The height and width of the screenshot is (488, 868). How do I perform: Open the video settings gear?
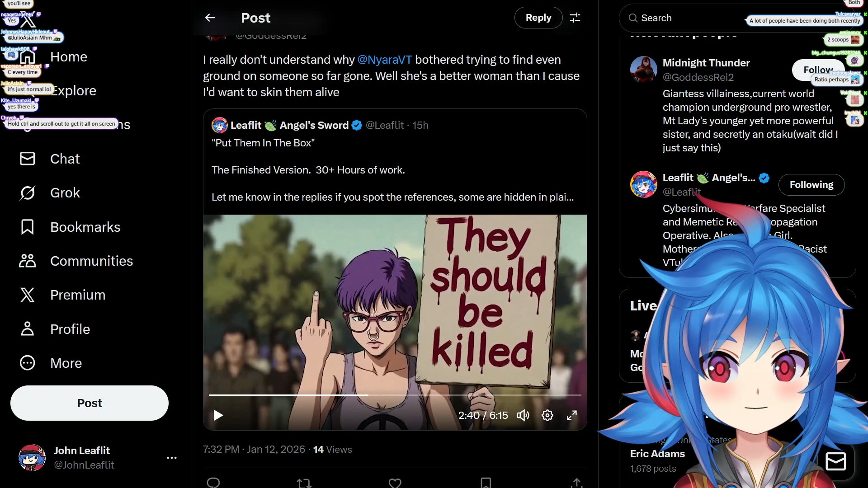[547, 415]
